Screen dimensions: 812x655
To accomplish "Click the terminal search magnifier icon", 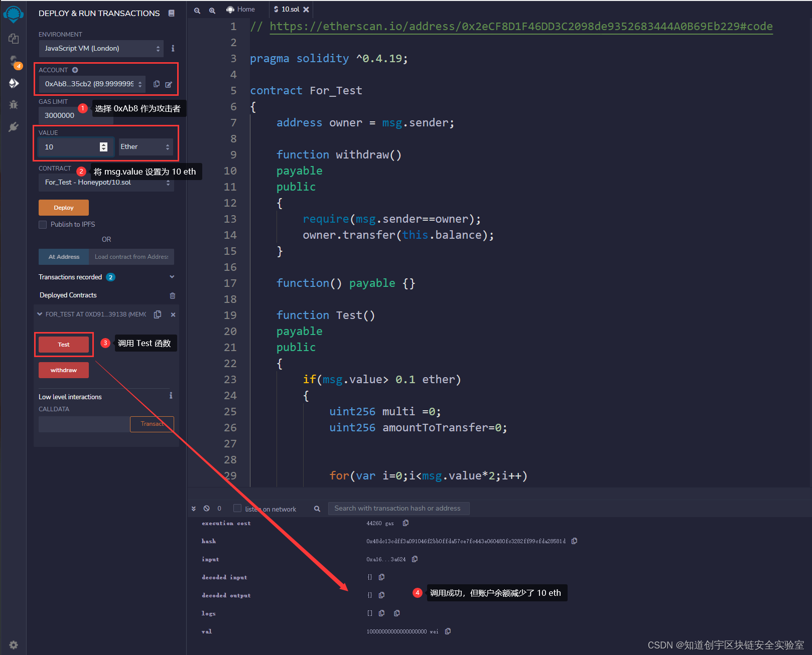I will 317,509.
